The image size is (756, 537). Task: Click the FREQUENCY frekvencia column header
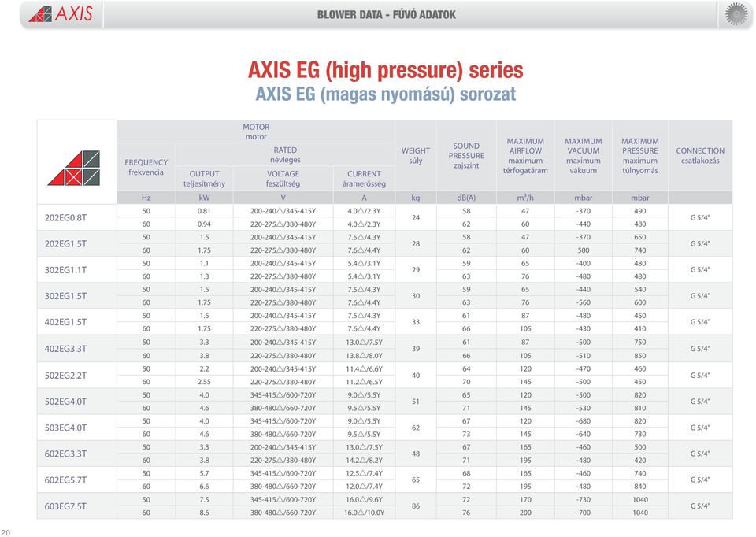(146, 167)
